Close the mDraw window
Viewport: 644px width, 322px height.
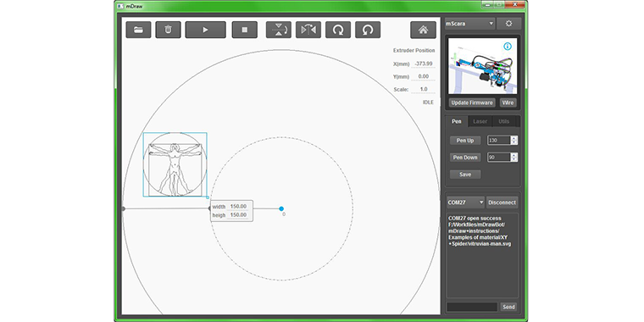tap(515, 4)
